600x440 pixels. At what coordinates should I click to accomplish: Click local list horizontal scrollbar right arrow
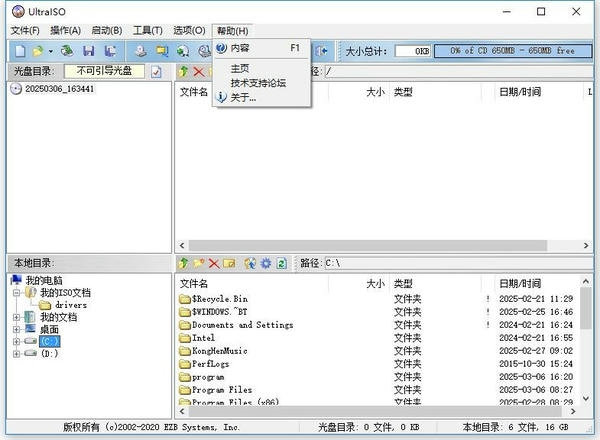coord(573,412)
